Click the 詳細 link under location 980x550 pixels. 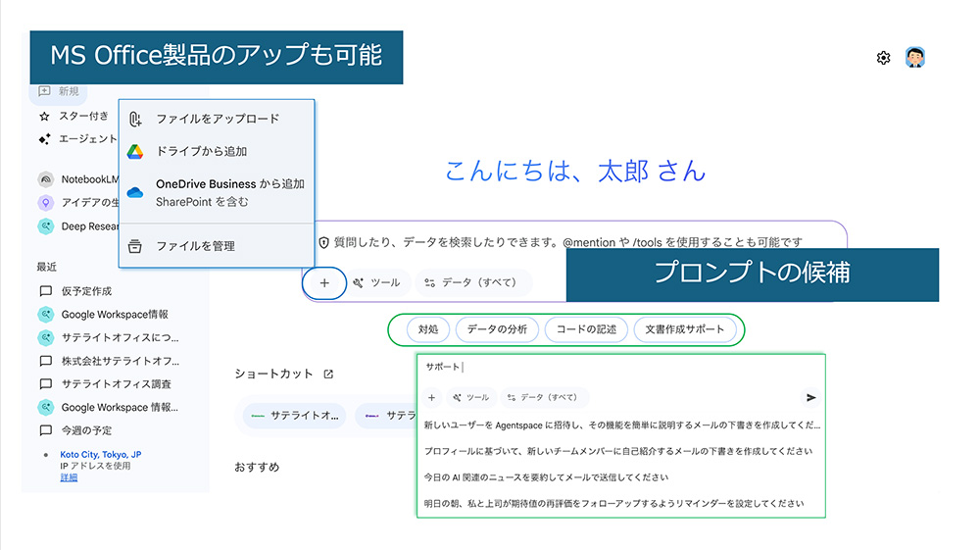tap(69, 477)
